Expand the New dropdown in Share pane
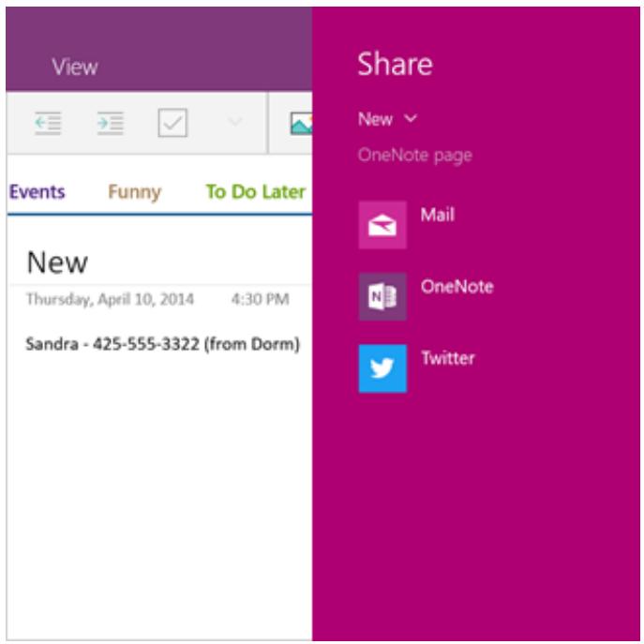This screenshot has height=644, width=644. pyautogui.click(x=387, y=119)
